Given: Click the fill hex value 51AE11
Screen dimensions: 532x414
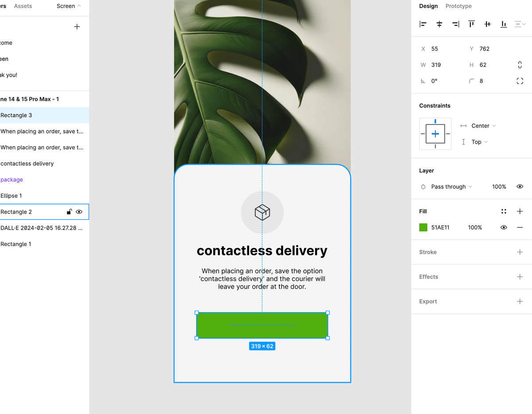Looking at the screenshot, I should pos(440,227).
